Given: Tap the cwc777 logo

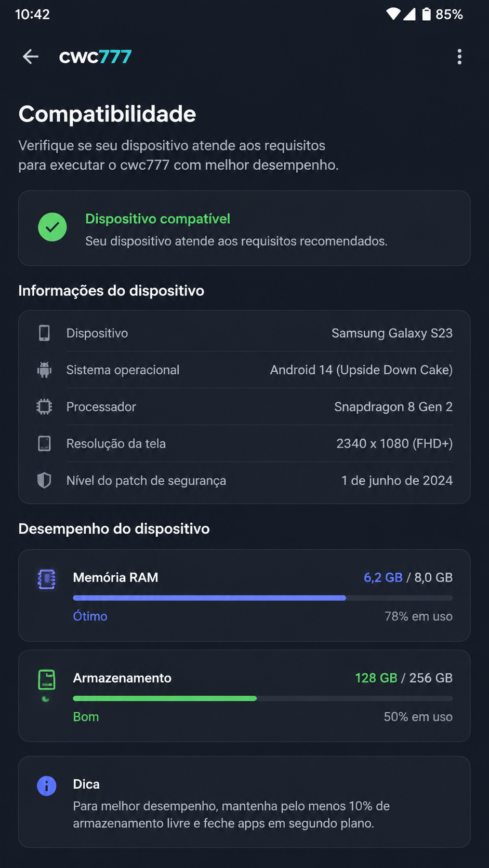Looking at the screenshot, I should click(x=95, y=57).
